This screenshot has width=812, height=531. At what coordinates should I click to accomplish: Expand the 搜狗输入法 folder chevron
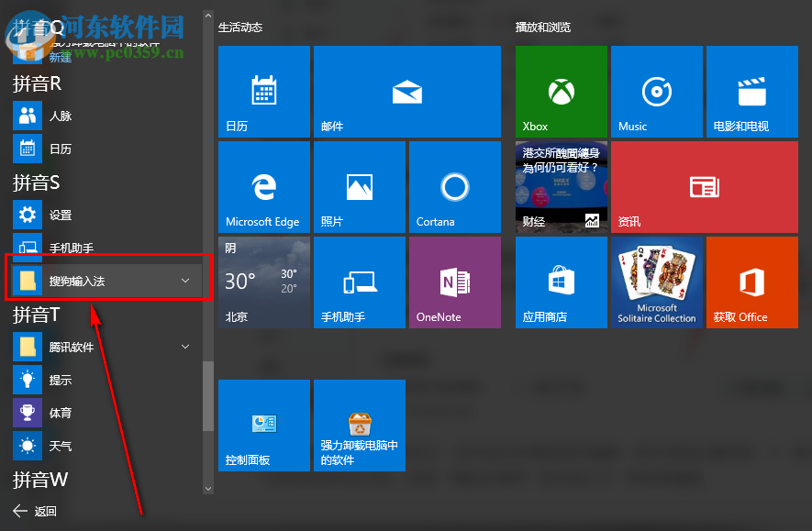[185, 281]
